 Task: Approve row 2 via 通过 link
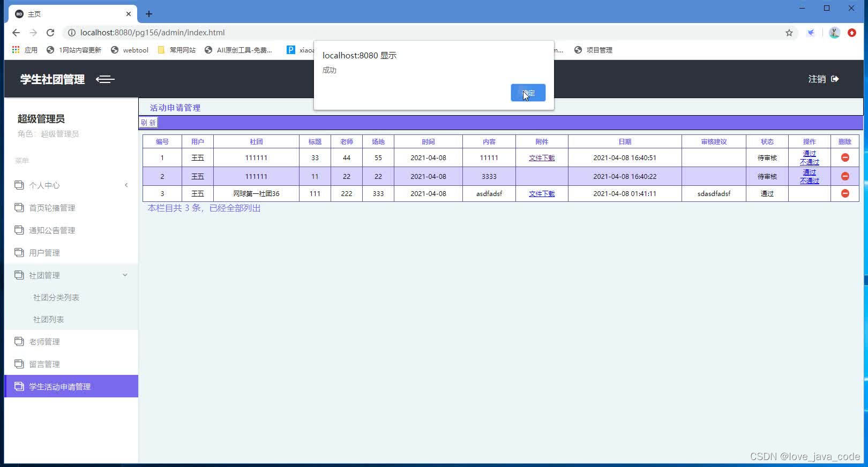coord(809,172)
